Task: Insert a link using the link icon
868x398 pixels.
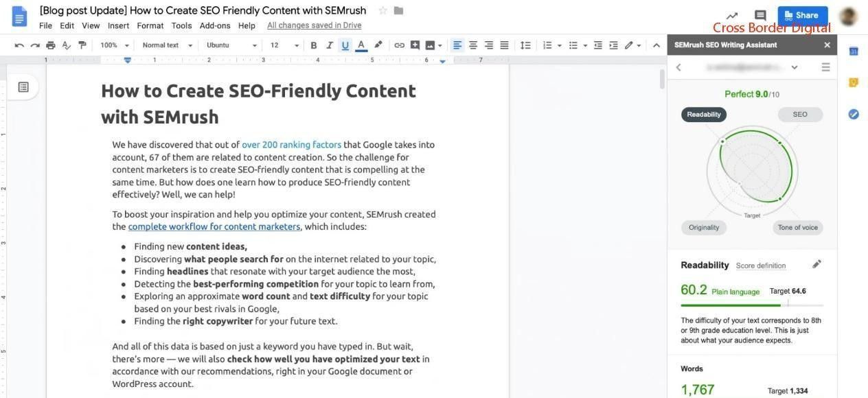Action: [399, 45]
